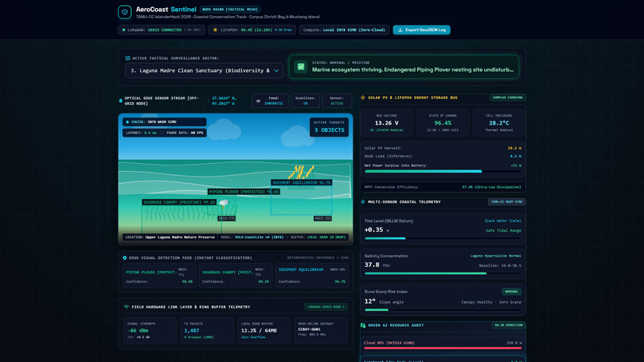Click the Signal Strength -86 dBm card
644x362 pixels.
(150, 330)
